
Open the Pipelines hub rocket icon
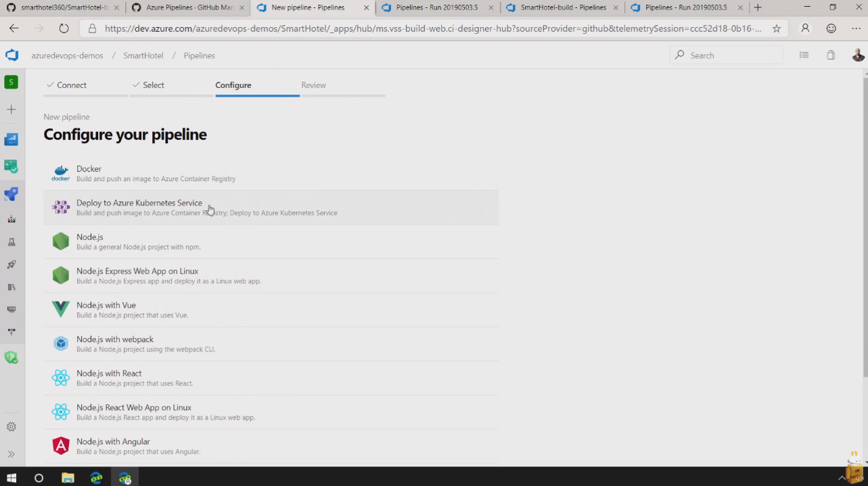(11, 195)
